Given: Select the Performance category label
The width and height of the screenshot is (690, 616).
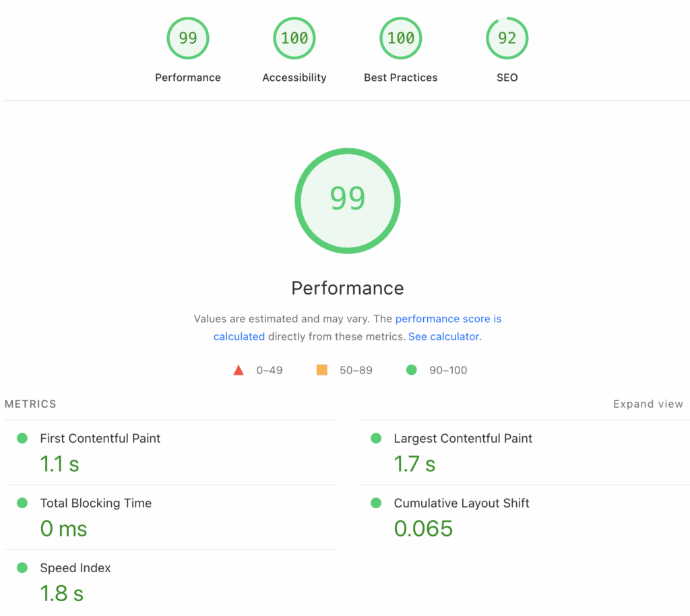Looking at the screenshot, I should 188,77.
